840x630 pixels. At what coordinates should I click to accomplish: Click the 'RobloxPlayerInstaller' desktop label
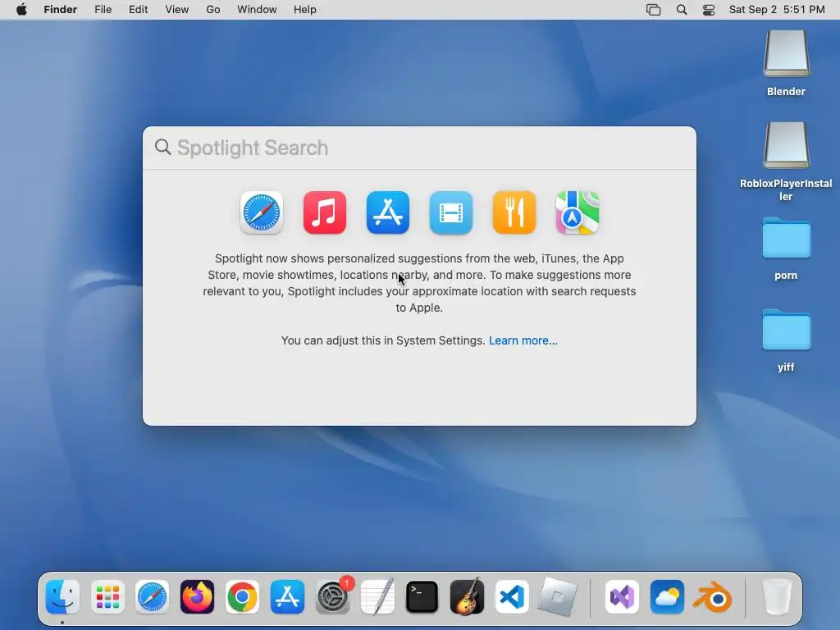point(786,189)
